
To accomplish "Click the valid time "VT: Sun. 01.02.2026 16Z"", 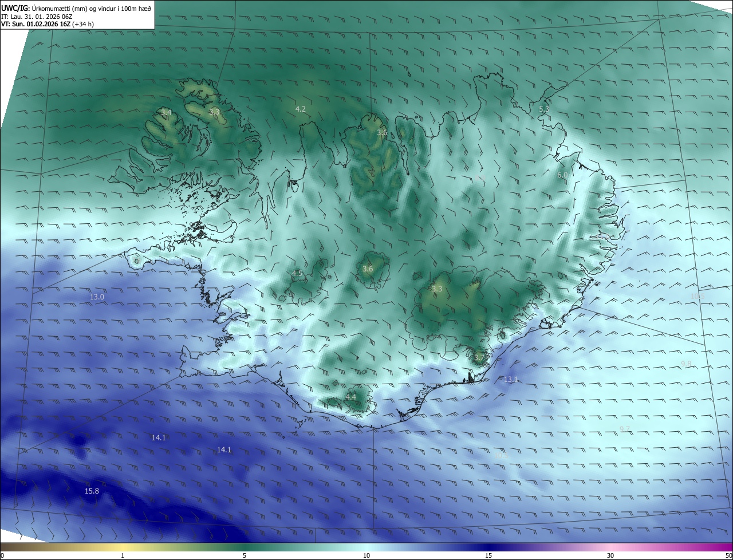I will [36, 24].
